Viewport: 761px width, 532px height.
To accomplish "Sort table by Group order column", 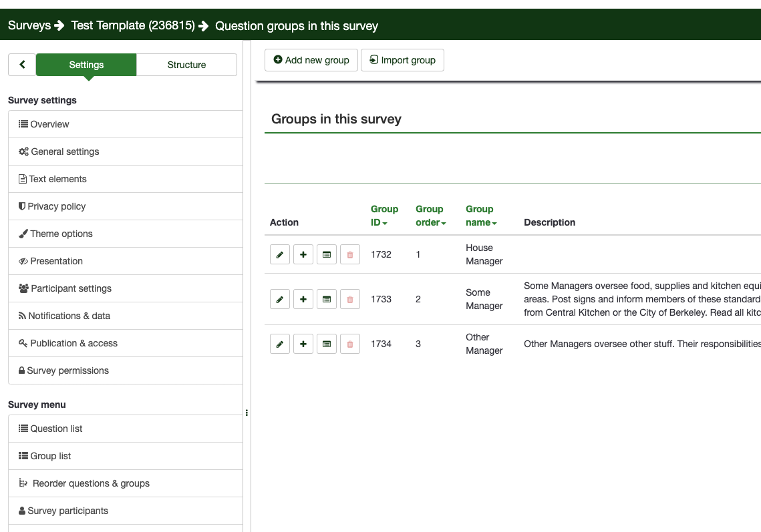I will (430, 216).
